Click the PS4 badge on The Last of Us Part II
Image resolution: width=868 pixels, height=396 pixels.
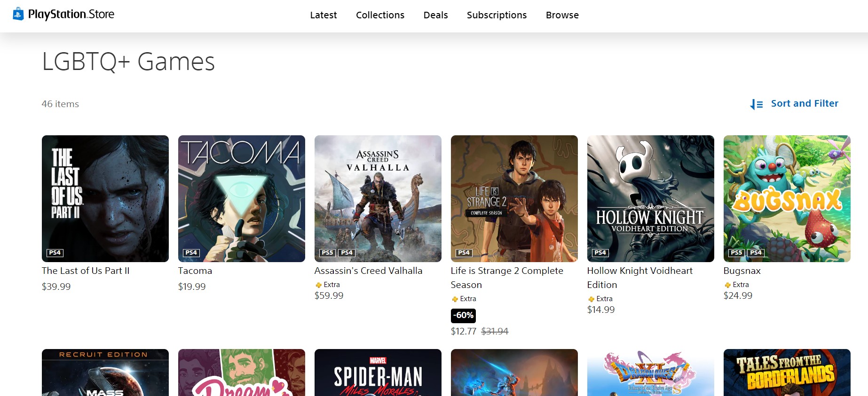tap(55, 253)
